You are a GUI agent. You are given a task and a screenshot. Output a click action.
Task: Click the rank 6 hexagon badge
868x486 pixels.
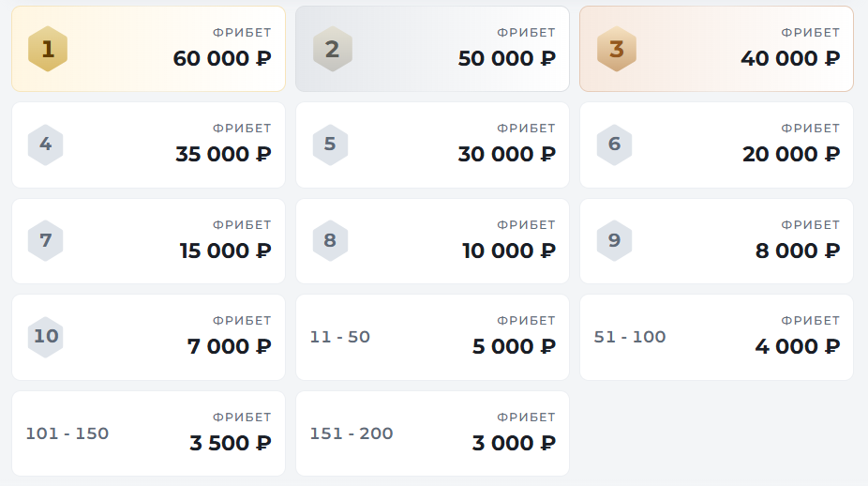pos(614,144)
